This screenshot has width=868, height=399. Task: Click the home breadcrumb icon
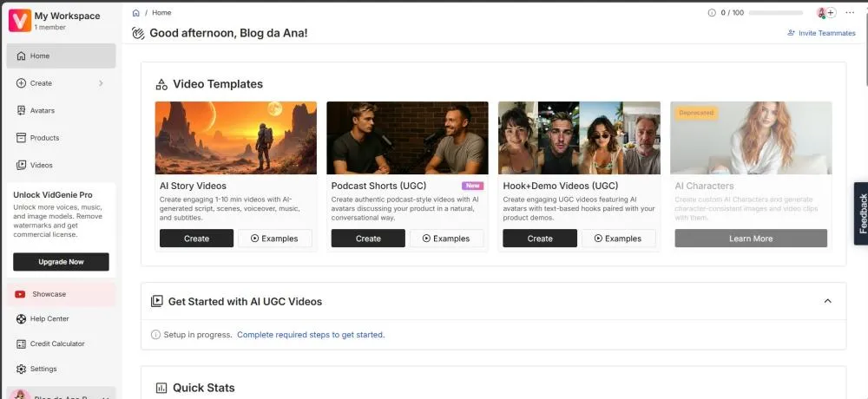[x=135, y=13]
